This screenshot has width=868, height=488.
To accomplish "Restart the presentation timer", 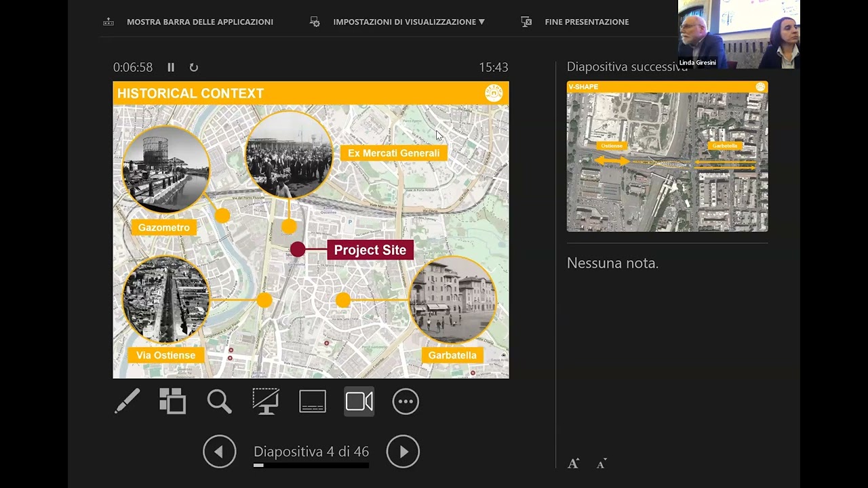I will (194, 67).
